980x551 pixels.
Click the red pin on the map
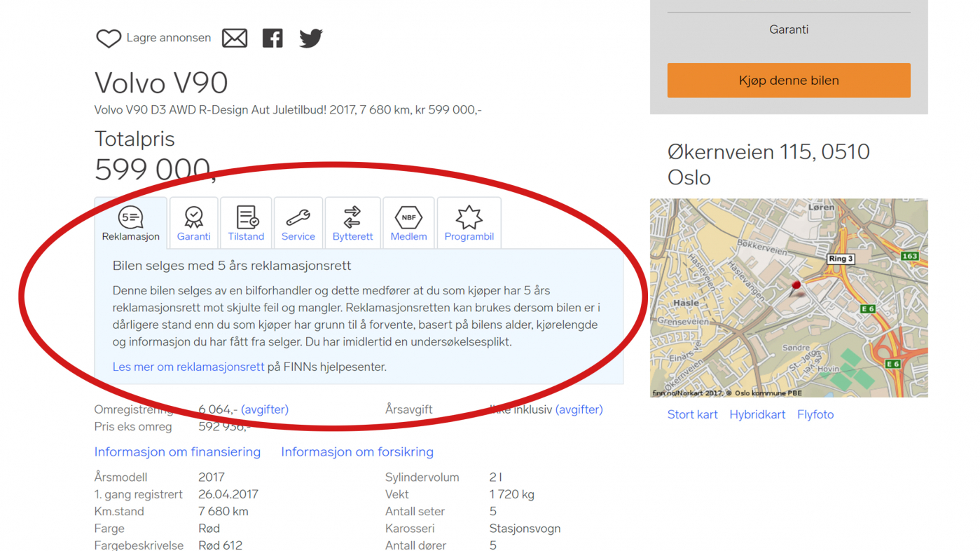[x=796, y=285]
